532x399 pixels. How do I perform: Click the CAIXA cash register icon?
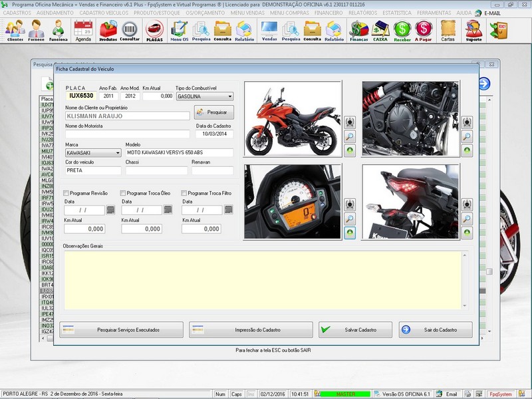380,30
